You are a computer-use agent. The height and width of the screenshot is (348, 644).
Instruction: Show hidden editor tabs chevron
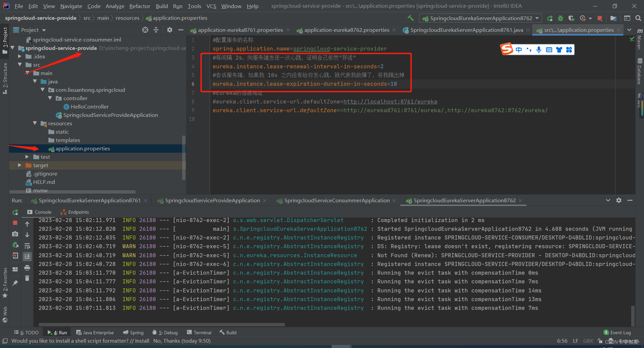point(629,30)
